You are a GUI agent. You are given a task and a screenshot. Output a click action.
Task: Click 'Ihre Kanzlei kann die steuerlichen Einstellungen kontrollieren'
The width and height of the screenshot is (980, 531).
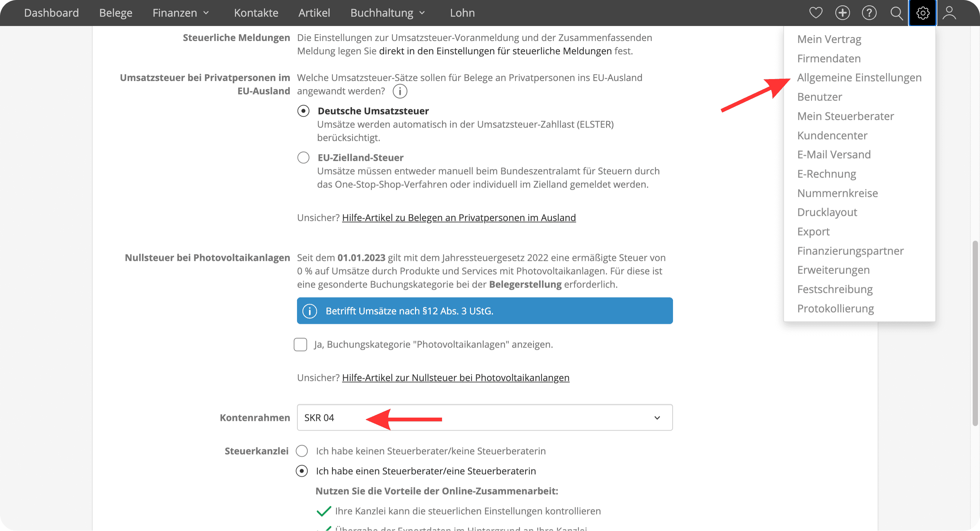point(468,511)
